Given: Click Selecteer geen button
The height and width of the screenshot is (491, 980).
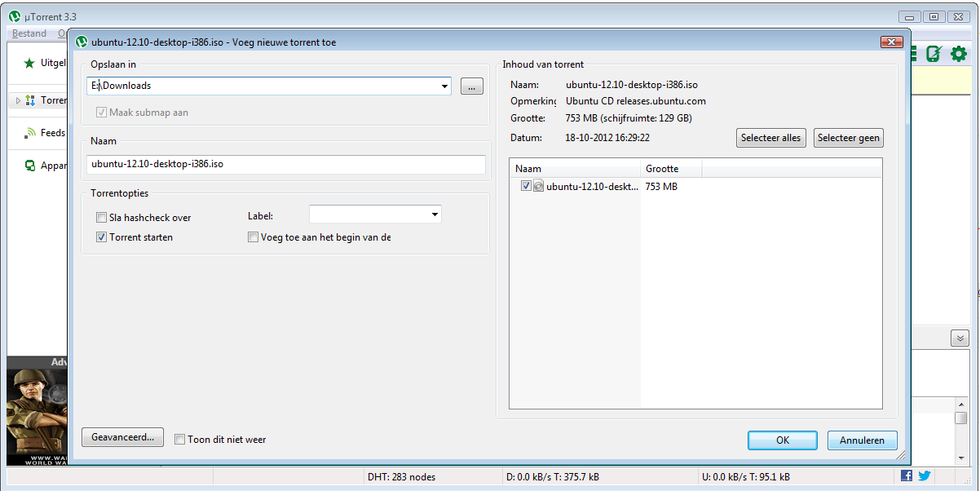Looking at the screenshot, I should coord(849,138).
